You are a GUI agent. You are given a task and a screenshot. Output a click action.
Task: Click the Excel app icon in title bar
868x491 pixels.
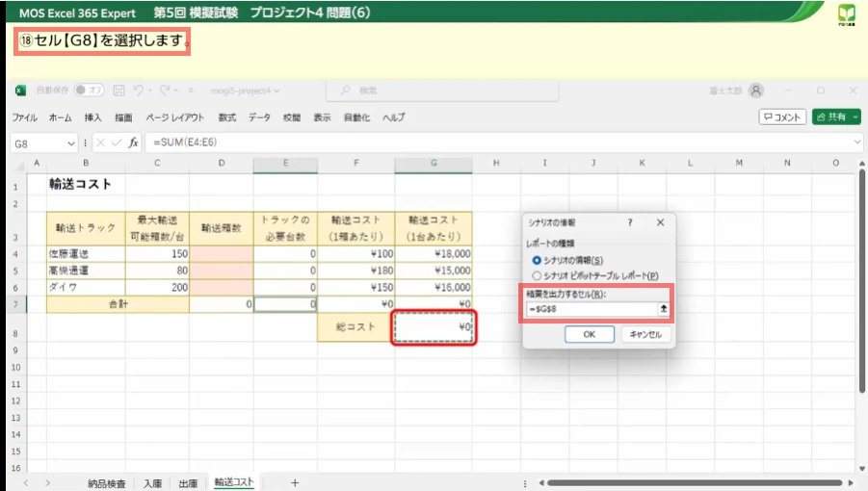coord(20,90)
